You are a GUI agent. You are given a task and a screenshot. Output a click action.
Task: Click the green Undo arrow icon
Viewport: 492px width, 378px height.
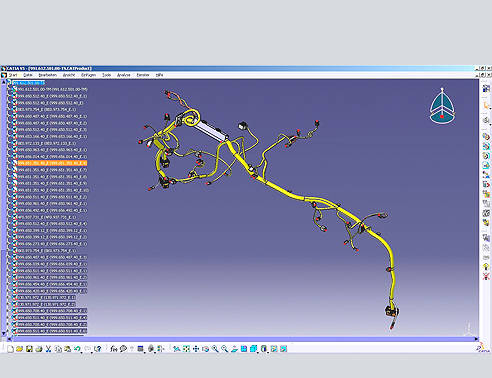77,349
